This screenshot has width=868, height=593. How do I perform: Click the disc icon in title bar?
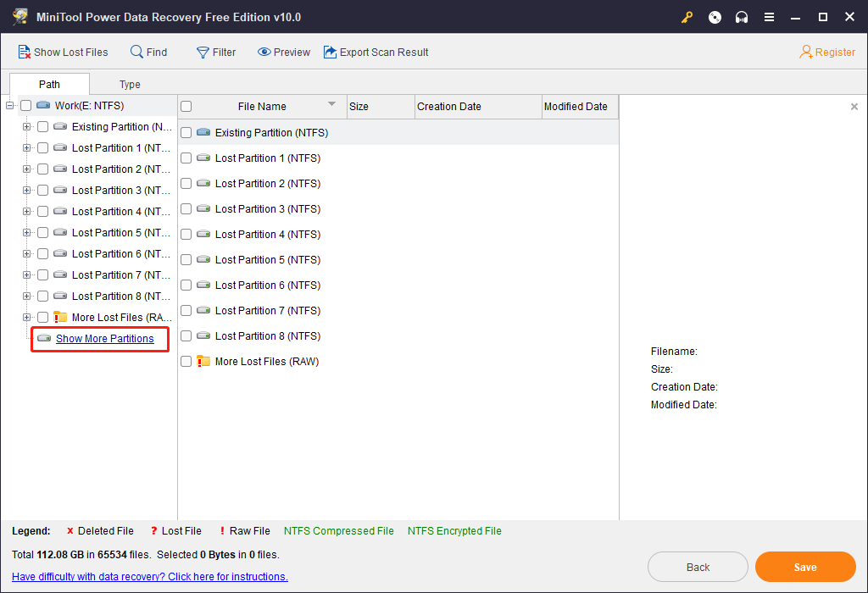(x=715, y=17)
